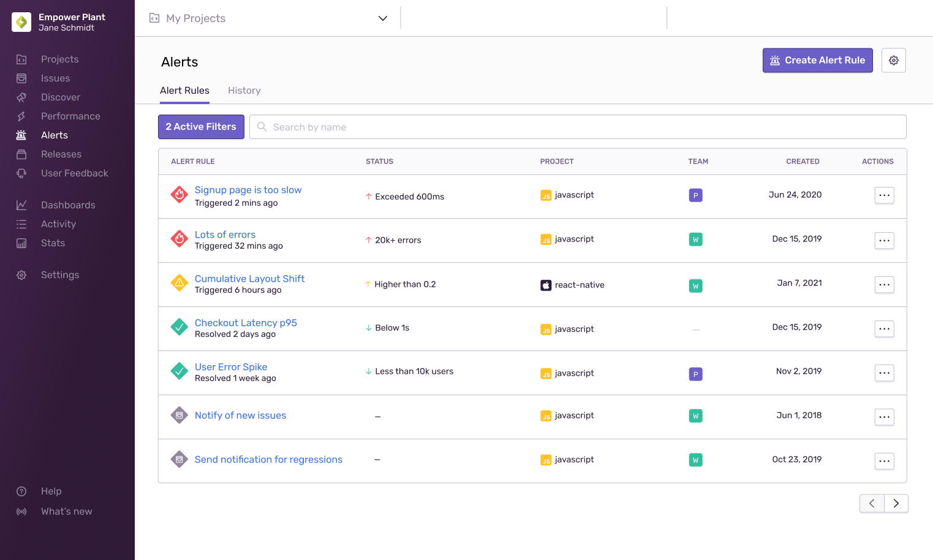Click the Status column header
Viewport: 933px width, 560px height.
click(379, 162)
